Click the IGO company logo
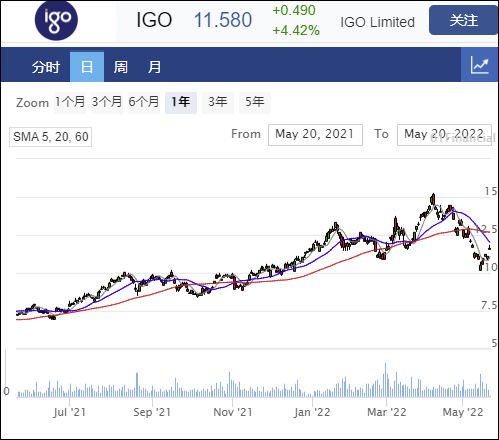 56,20
